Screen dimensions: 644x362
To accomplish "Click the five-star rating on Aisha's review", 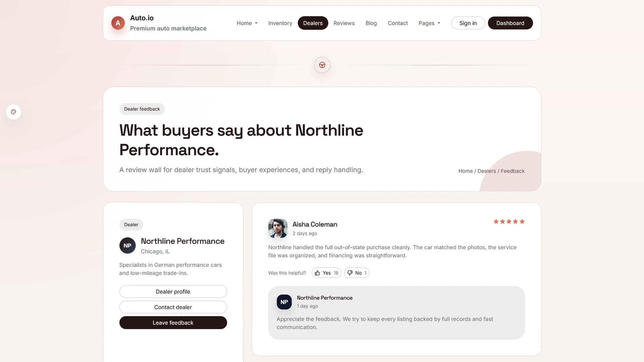I will [509, 222].
